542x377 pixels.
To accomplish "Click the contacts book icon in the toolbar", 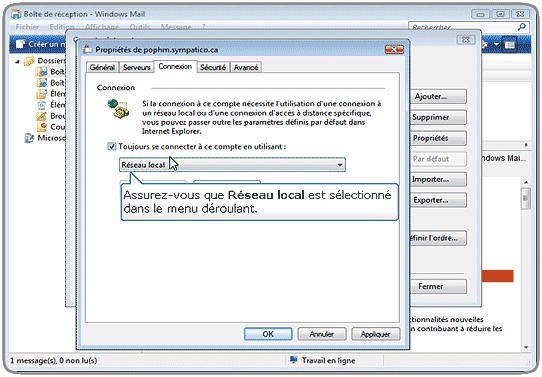I will [509, 45].
